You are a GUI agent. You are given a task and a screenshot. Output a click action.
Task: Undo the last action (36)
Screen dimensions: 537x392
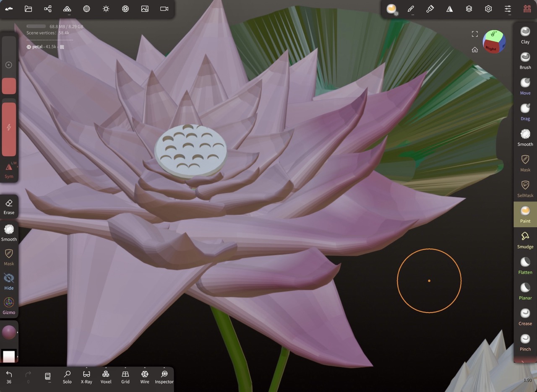pos(9,377)
